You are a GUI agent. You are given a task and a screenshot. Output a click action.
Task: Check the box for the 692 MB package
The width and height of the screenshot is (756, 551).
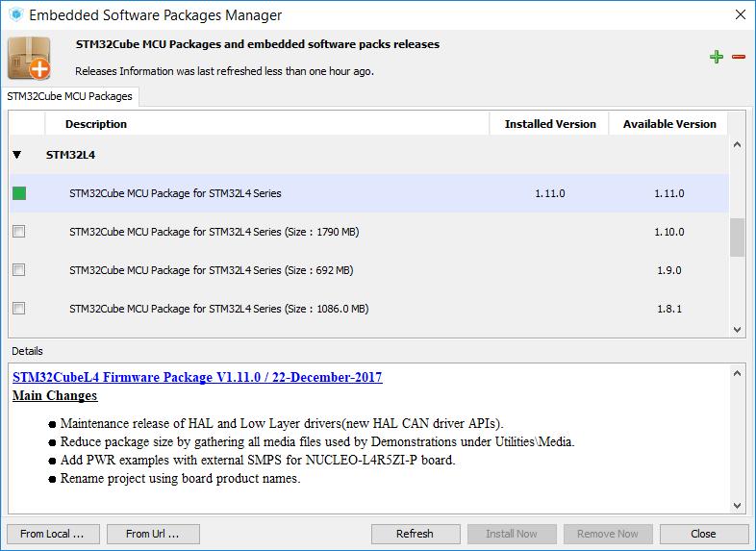tap(19, 270)
